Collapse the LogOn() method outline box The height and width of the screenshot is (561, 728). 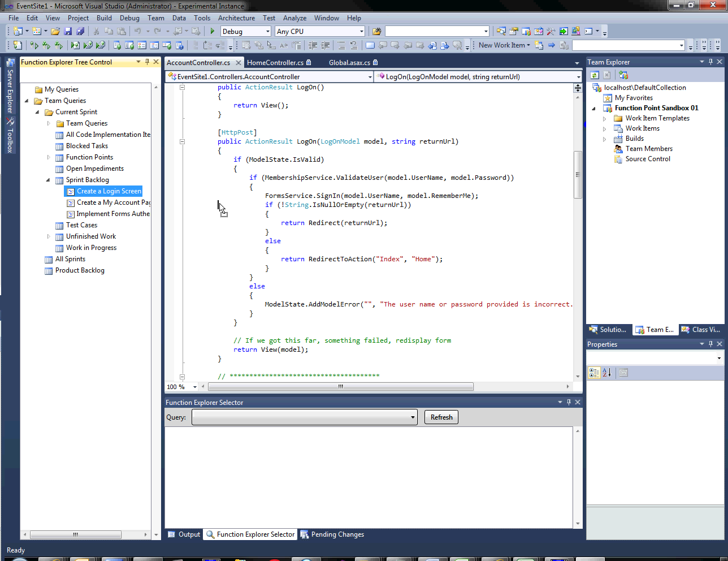(x=182, y=87)
